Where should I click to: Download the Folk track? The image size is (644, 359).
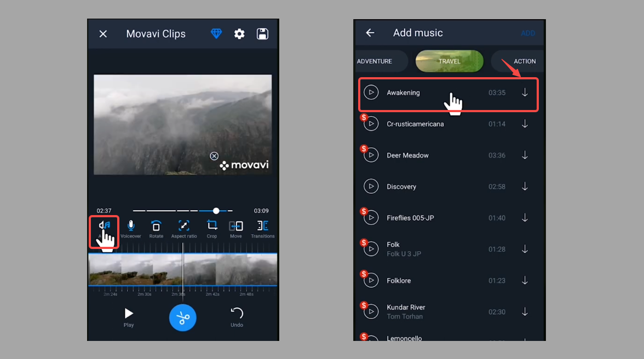coord(525,249)
